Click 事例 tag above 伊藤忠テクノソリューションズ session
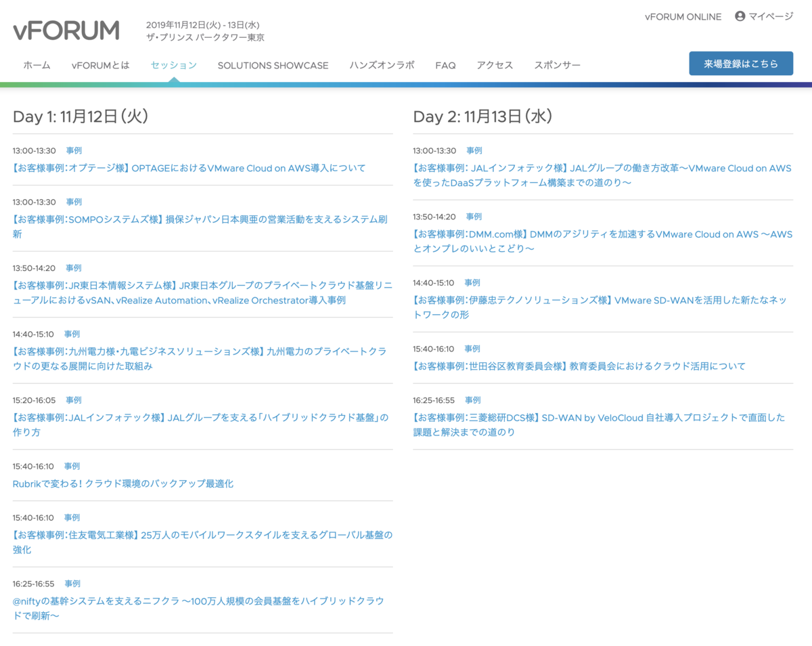This screenshot has width=812, height=646. [472, 282]
